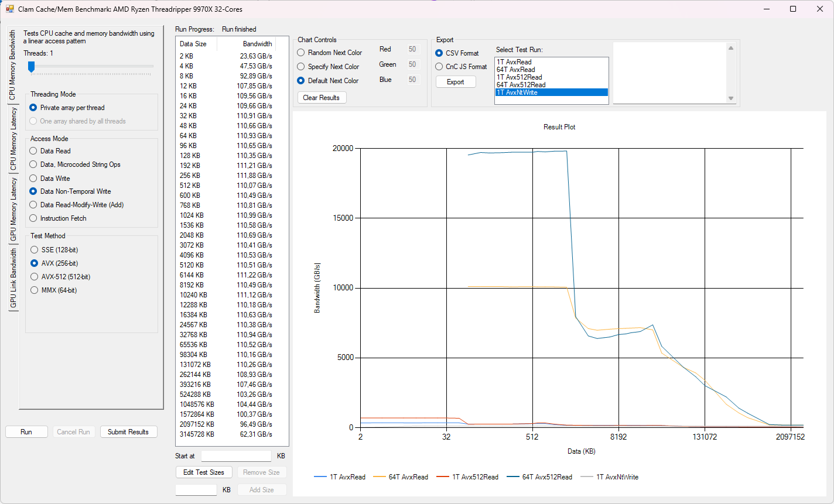Viewport: 834px width, 504px height.
Task: Select Private array per thread option
Action: [x=67, y=108]
